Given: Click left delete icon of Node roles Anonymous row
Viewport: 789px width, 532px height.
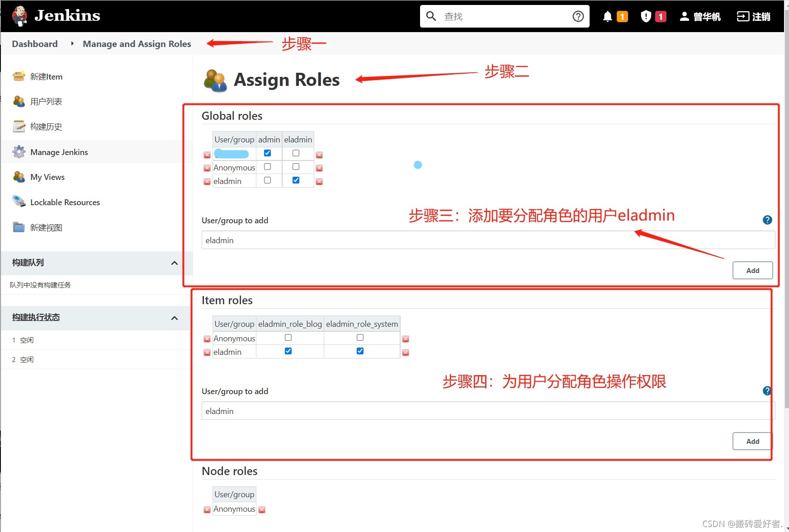Looking at the screenshot, I should coord(207,510).
